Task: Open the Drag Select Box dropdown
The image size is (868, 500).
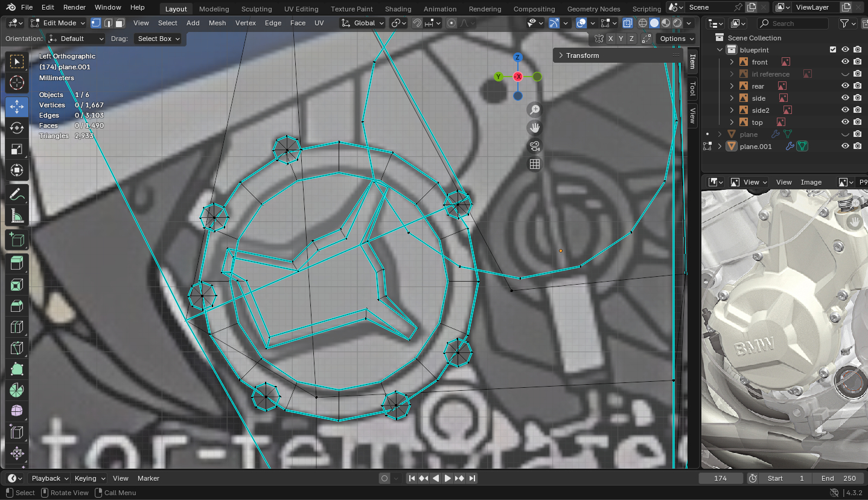Action: pos(158,39)
